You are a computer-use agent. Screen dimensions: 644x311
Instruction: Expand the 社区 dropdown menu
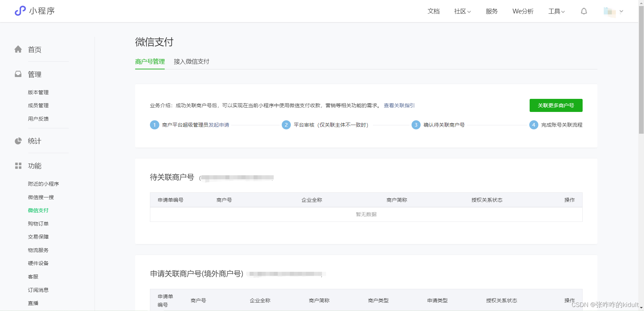pyautogui.click(x=463, y=11)
